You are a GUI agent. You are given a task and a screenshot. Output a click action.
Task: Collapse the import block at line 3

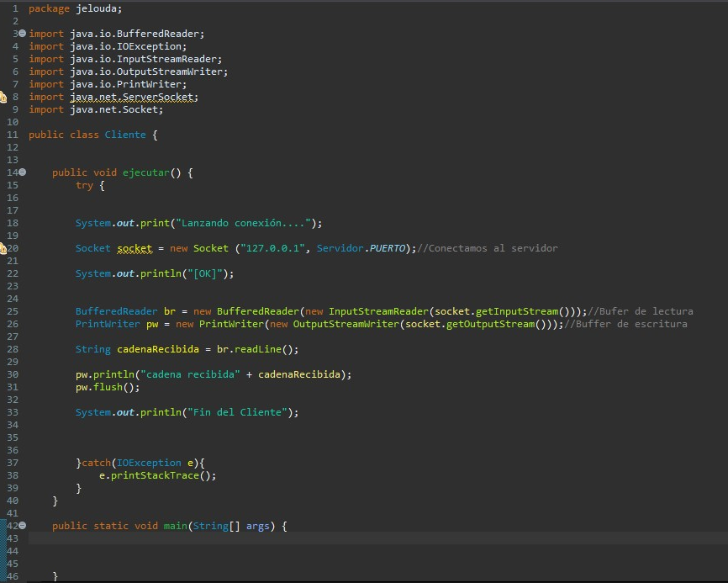[x=22, y=34]
